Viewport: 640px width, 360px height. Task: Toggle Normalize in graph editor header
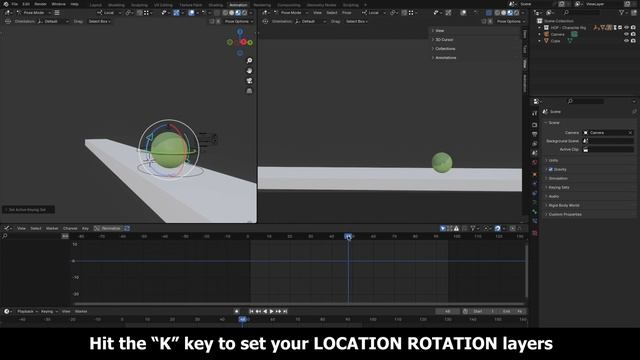(108, 229)
